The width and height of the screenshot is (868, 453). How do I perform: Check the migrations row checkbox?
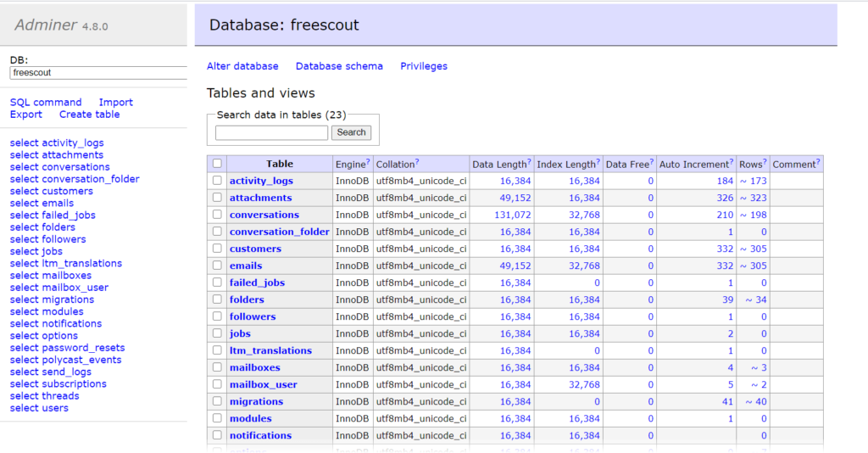click(217, 401)
